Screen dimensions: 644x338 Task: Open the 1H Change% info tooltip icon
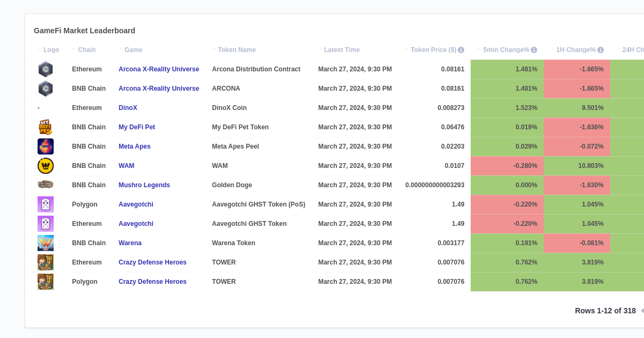click(599, 49)
